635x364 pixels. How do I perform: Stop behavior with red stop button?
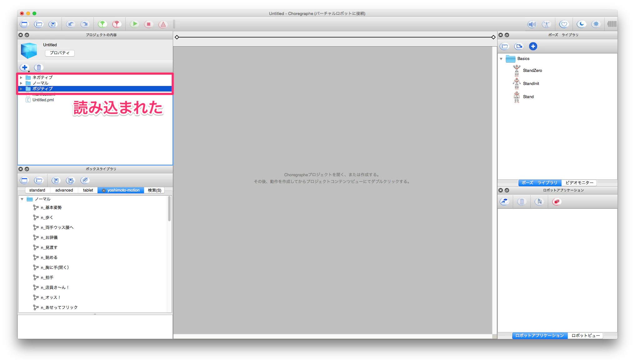pos(149,24)
